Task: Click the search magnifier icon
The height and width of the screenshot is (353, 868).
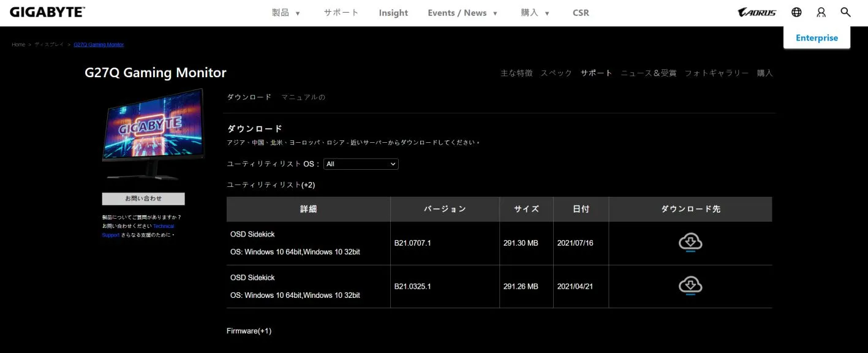Action: point(845,12)
